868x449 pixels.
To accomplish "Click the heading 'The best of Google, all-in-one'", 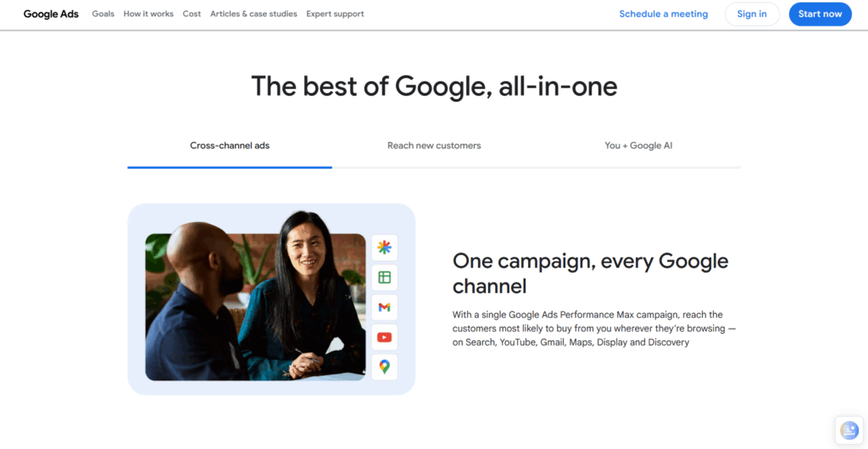I will (434, 86).
